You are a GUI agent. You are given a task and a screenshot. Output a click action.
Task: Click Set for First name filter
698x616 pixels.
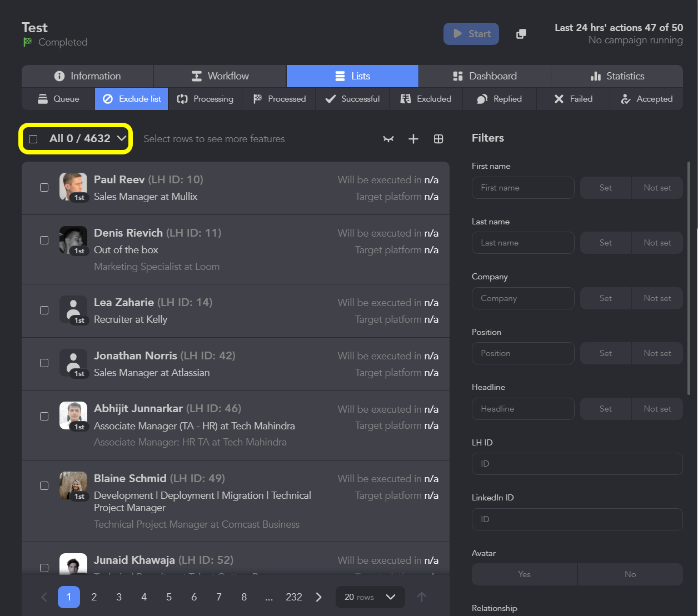606,188
